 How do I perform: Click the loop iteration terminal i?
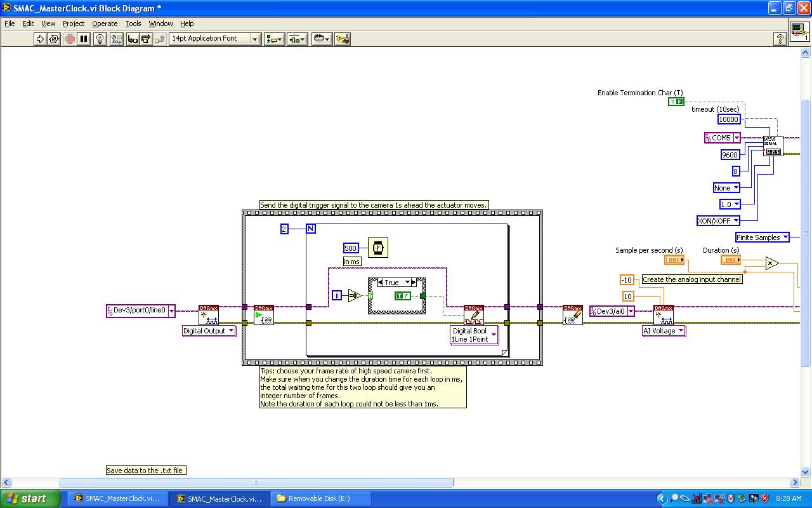click(337, 295)
